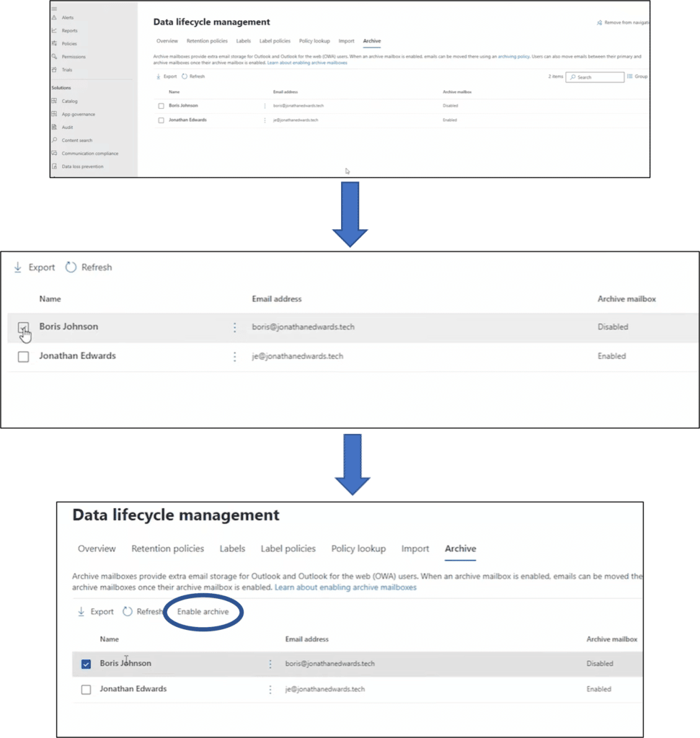
Task: Click the Content search magnifier icon in sidebar
Action: tap(54, 140)
